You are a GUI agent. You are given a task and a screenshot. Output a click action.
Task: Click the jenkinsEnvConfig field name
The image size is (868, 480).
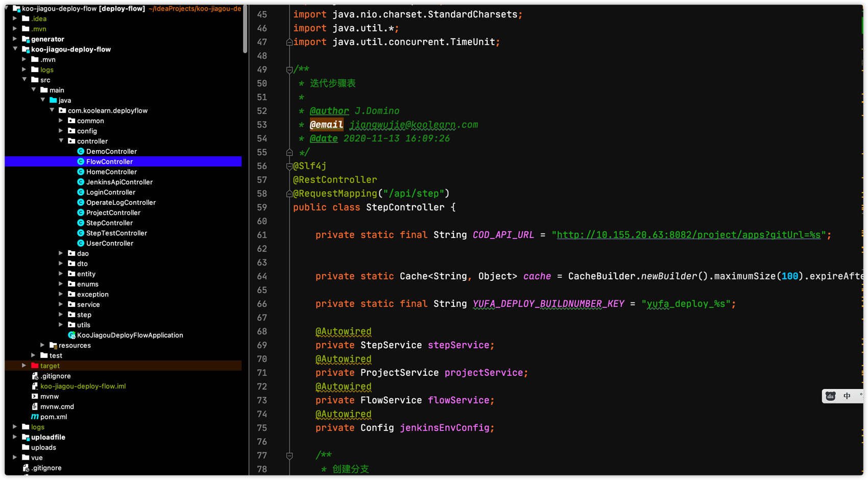pyautogui.click(x=445, y=428)
